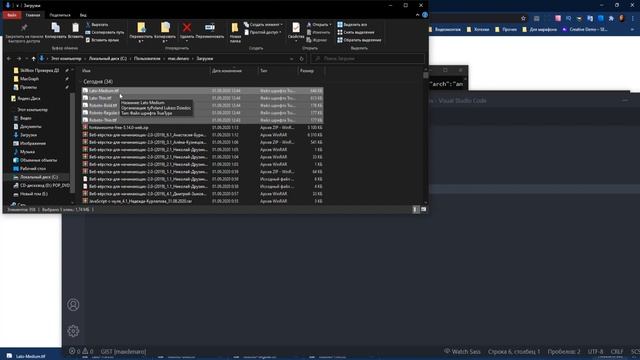Screen dimensions: 640x360
Task: Switch to Details view in Explorer status bar
Action: tap(416, 209)
